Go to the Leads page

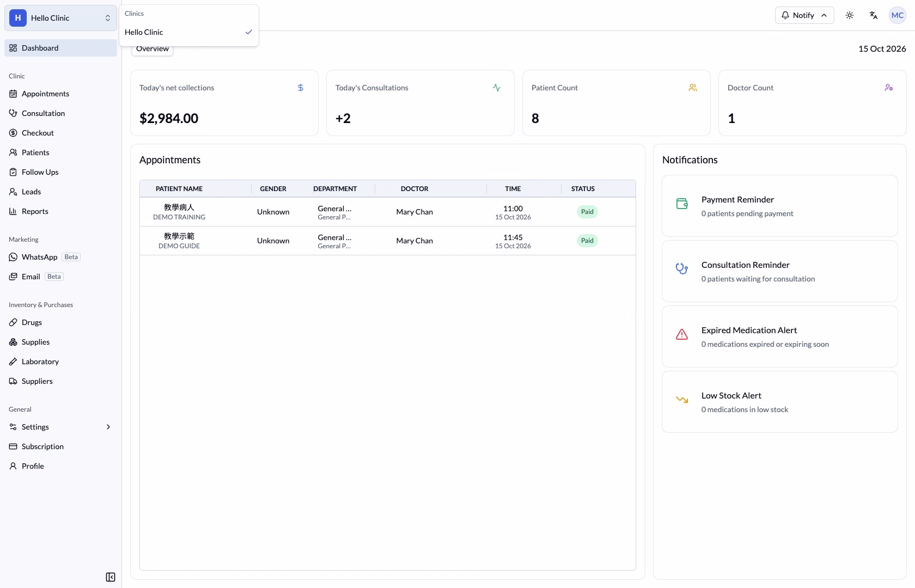[x=60, y=192]
